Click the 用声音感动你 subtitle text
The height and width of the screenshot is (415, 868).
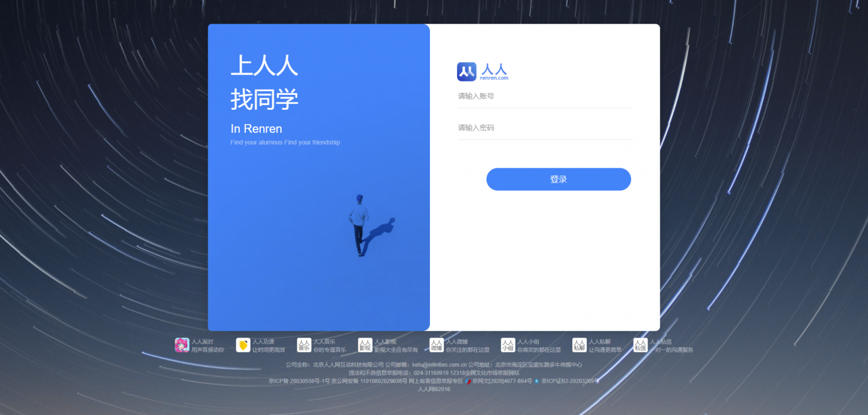208,350
